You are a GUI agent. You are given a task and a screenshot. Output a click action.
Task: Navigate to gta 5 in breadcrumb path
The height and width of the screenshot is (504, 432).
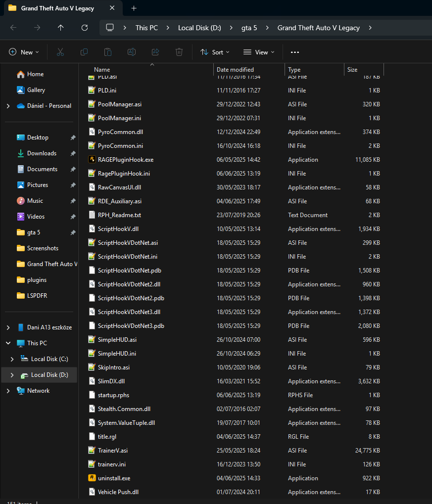(249, 28)
